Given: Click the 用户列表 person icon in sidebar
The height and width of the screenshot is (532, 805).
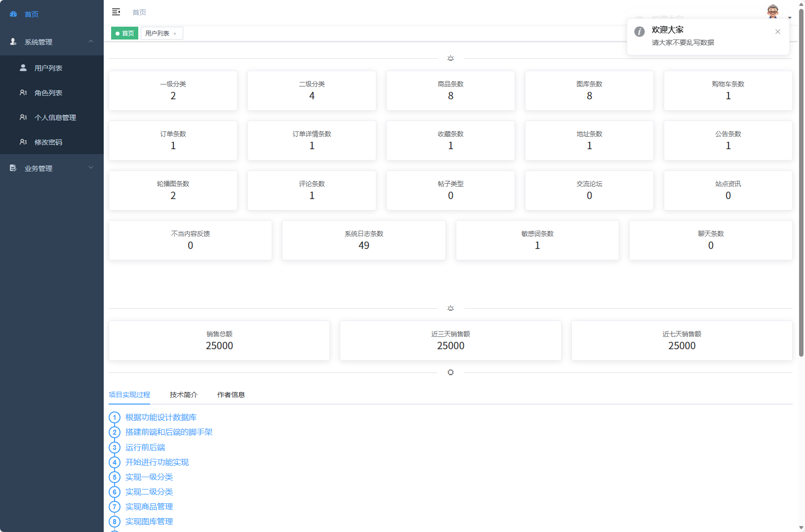Looking at the screenshot, I should click(23, 68).
